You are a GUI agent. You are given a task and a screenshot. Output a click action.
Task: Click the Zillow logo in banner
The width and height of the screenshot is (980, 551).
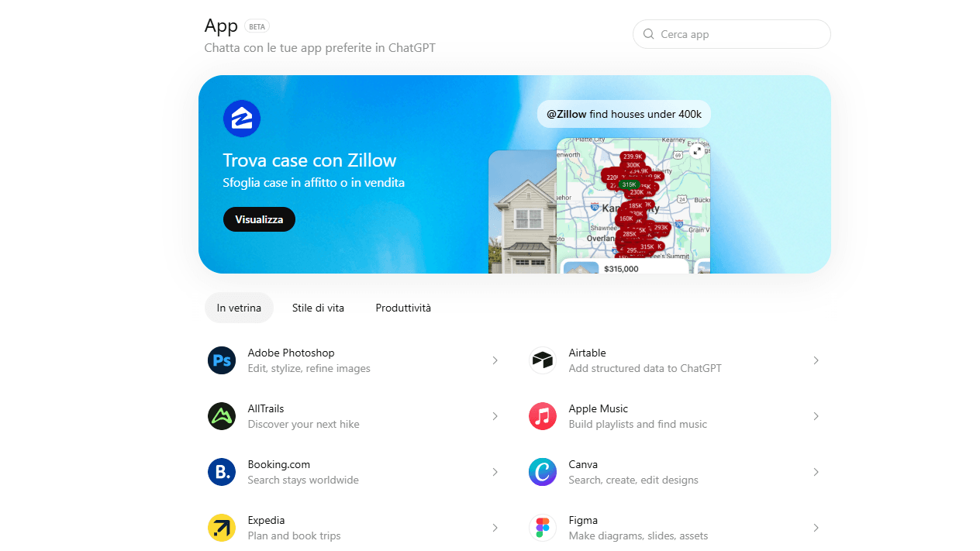pyautogui.click(x=242, y=119)
